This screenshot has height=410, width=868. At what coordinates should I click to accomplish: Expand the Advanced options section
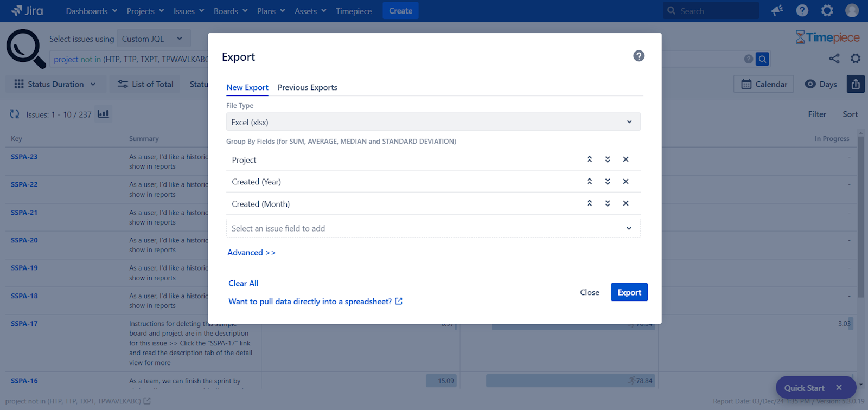click(251, 253)
